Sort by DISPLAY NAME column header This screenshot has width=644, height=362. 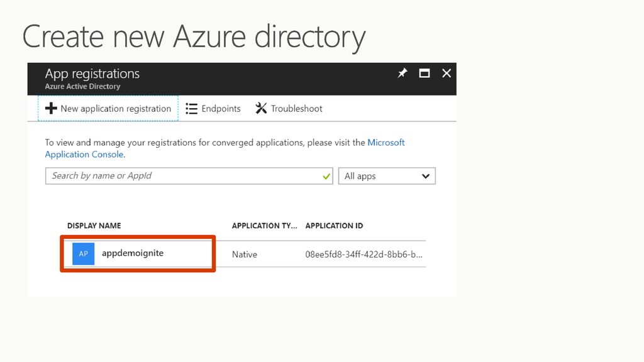(94, 226)
